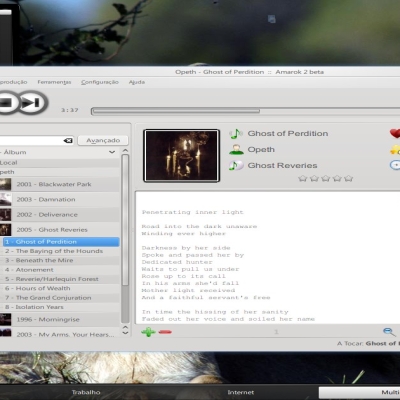The width and height of the screenshot is (400, 400).
Task: Click the elapsed time 3:37 label
Action: point(70,110)
